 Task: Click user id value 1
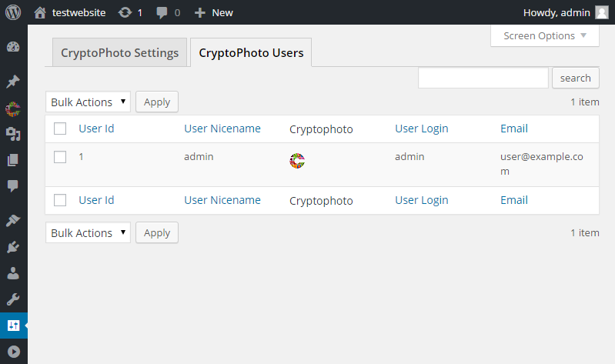pyautogui.click(x=81, y=156)
